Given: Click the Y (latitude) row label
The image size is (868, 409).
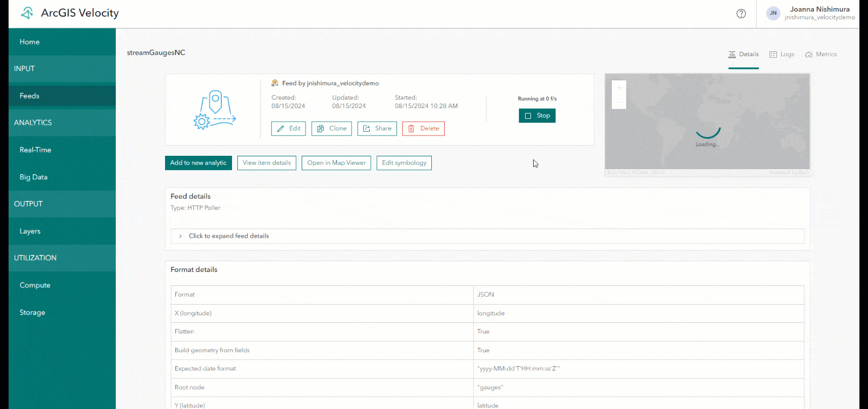Looking at the screenshot, I should (x=190, y=405).
